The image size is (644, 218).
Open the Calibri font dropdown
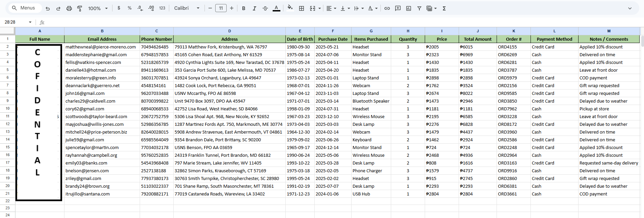[x=187, y=8]
